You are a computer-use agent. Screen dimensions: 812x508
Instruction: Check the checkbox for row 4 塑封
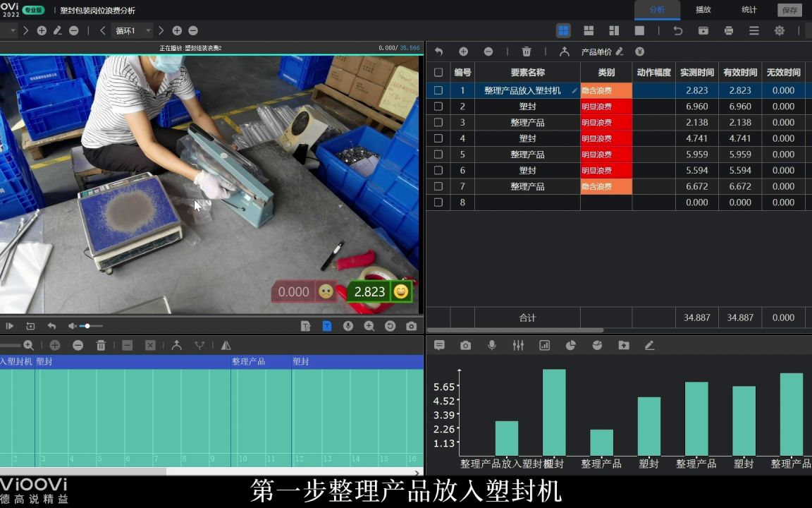pyautogui.click(x=438, y=138)
